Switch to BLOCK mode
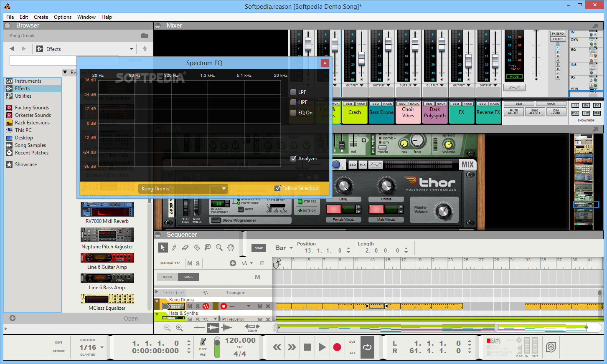607x364 pixels. point(168,277)
